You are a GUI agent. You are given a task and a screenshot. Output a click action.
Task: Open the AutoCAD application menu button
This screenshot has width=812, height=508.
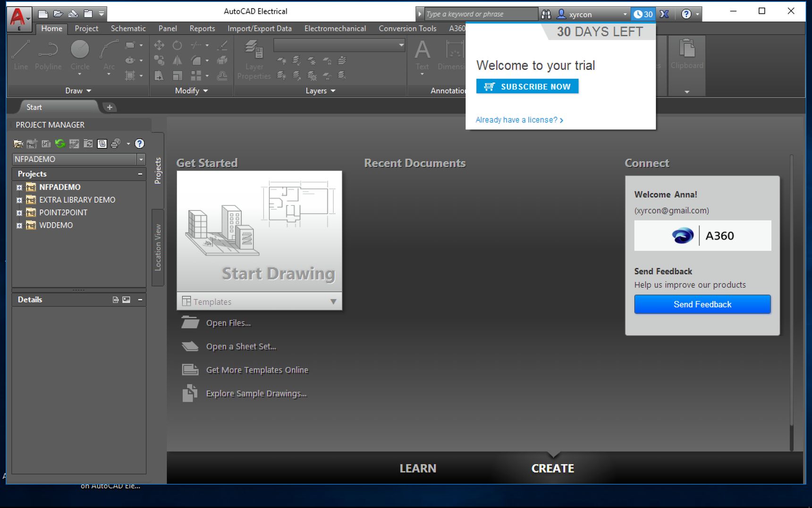coord(19,19)
